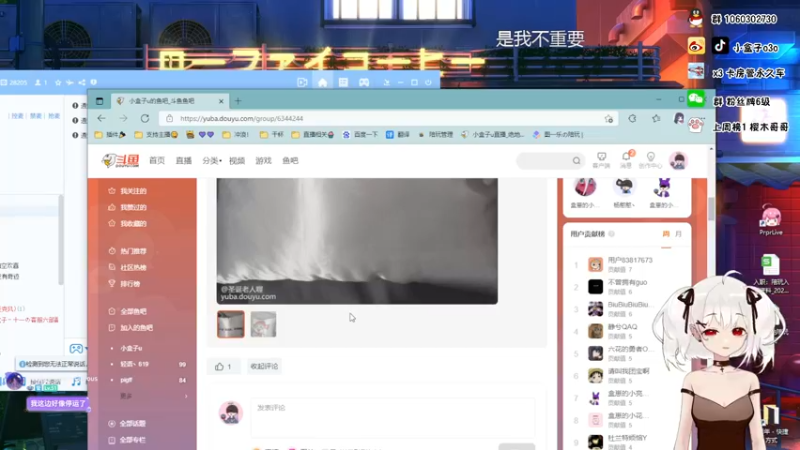Click the browser page vertical scrollbar
Viewport: 800px width, 450px height.
711,209
